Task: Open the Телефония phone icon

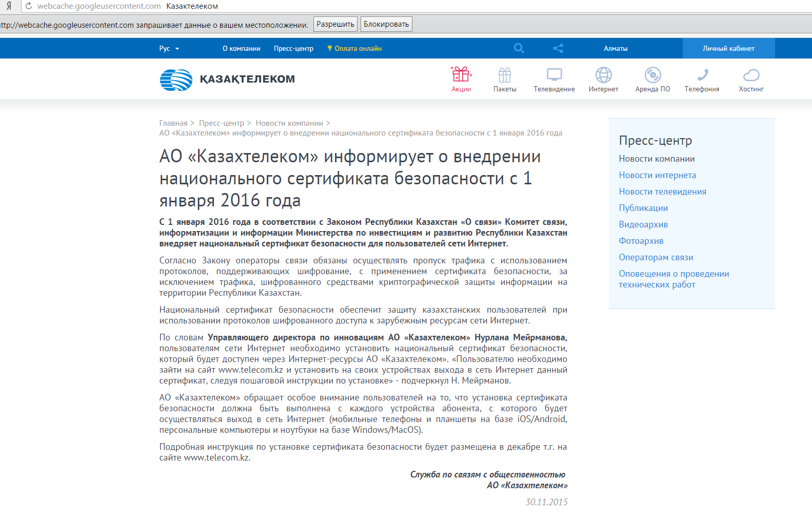Action: tap(702, 75)
